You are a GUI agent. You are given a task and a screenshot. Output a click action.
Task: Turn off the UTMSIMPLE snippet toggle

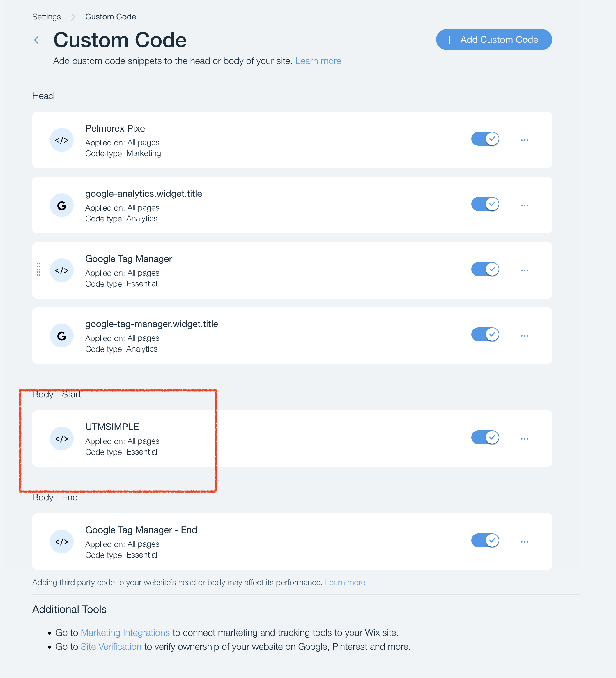pos(485,438)
